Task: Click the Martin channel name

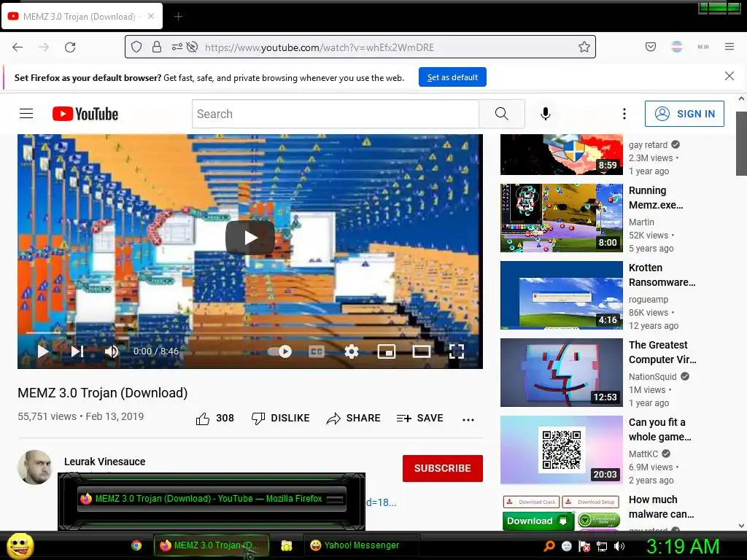Action: 641,222
